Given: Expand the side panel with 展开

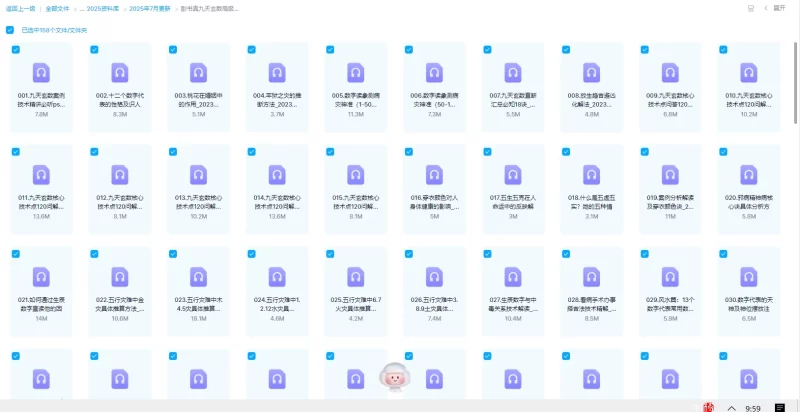Looking at the screenshot, I should (x=778, y=8).
